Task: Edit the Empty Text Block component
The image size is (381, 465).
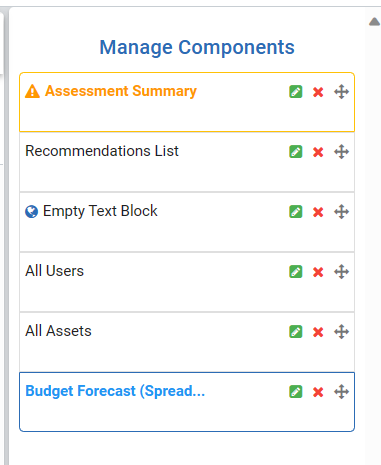Action: pos(296,212)
